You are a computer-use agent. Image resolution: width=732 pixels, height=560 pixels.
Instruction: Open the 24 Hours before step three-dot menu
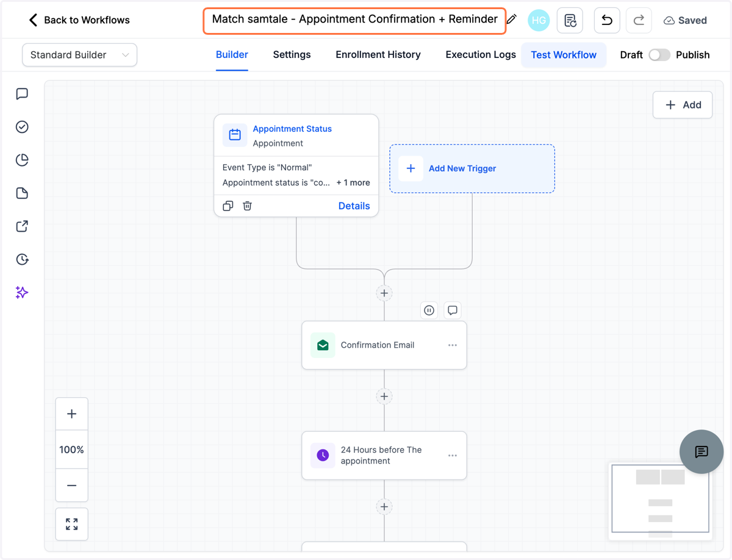pos(453,456)
